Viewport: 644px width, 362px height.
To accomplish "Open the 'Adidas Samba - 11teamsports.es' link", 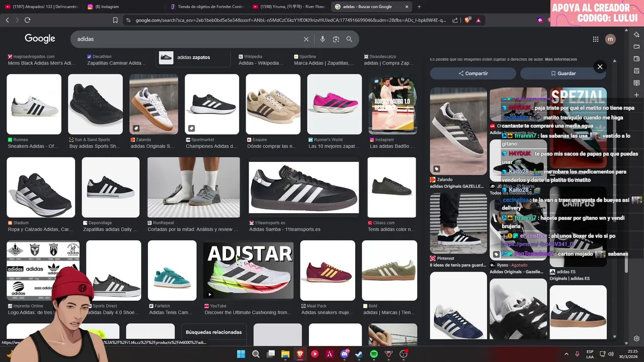I will 285,229.
